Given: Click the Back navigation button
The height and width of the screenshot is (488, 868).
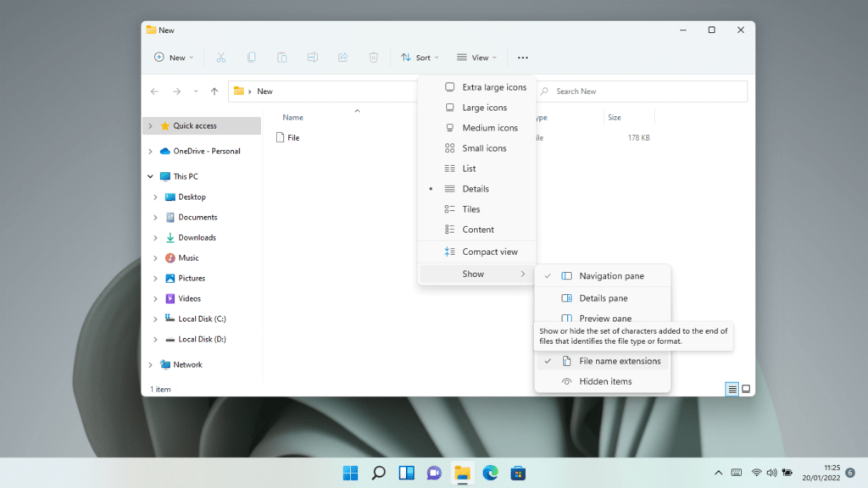Looking at the screenshot, I should 153,91.
